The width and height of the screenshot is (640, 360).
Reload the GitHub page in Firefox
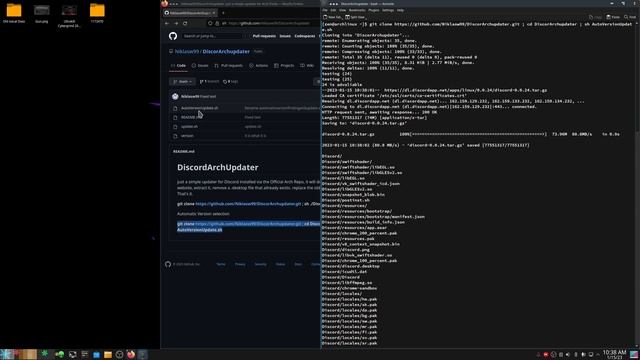click(x=185, y=23)
